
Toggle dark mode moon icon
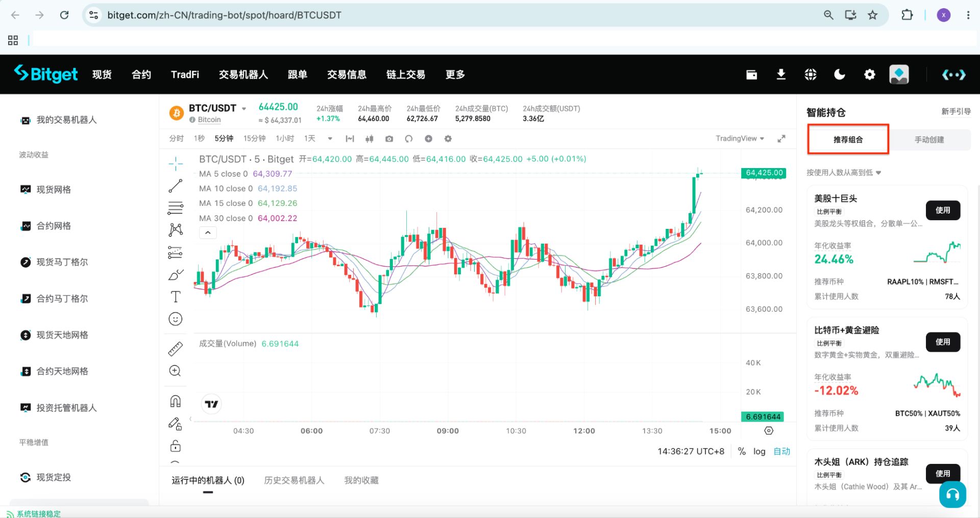tap(840, 75)
